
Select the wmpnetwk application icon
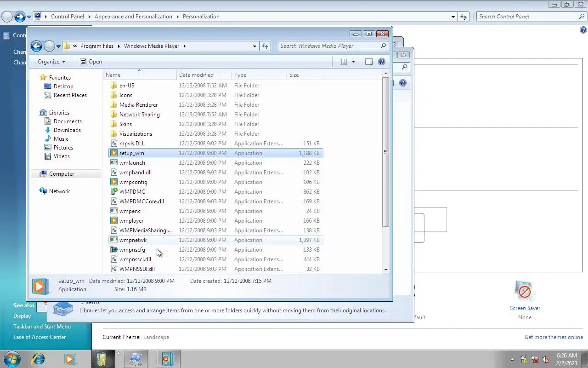click(114, 240)
